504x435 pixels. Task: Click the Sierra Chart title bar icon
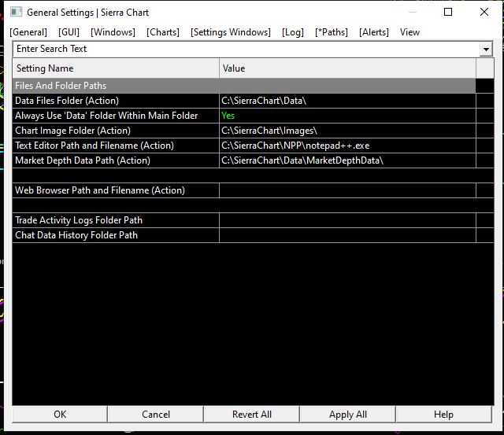[16, 13]
